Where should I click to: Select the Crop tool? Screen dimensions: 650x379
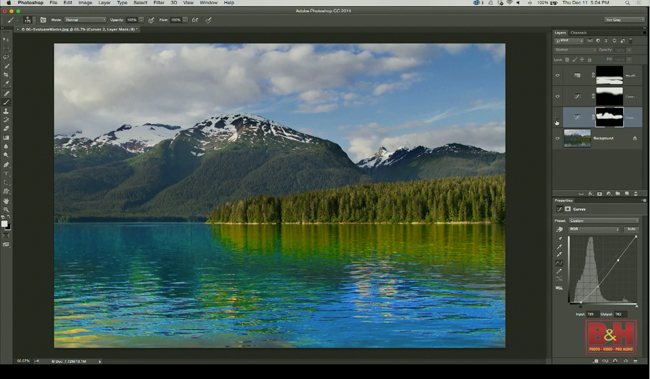point(6,75)
